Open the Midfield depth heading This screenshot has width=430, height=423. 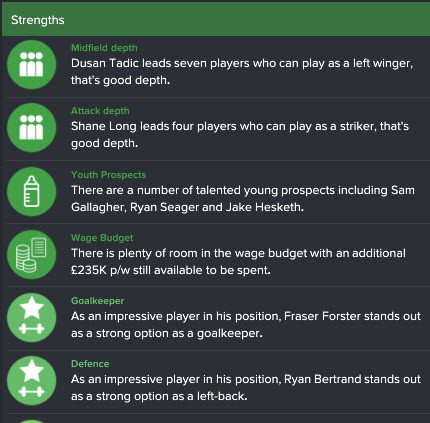[x=104, y=48]
